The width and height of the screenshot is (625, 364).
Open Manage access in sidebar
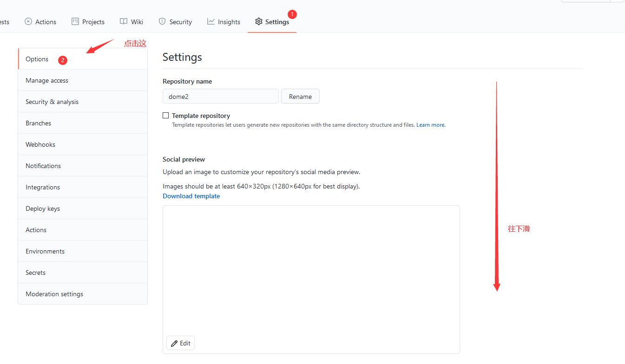click(x=83, y=80)
